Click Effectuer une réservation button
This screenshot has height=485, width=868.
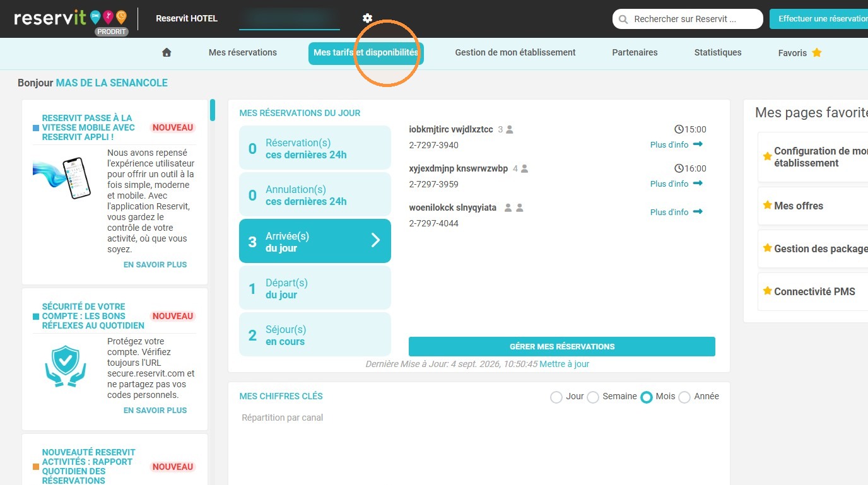coord(819,19)
